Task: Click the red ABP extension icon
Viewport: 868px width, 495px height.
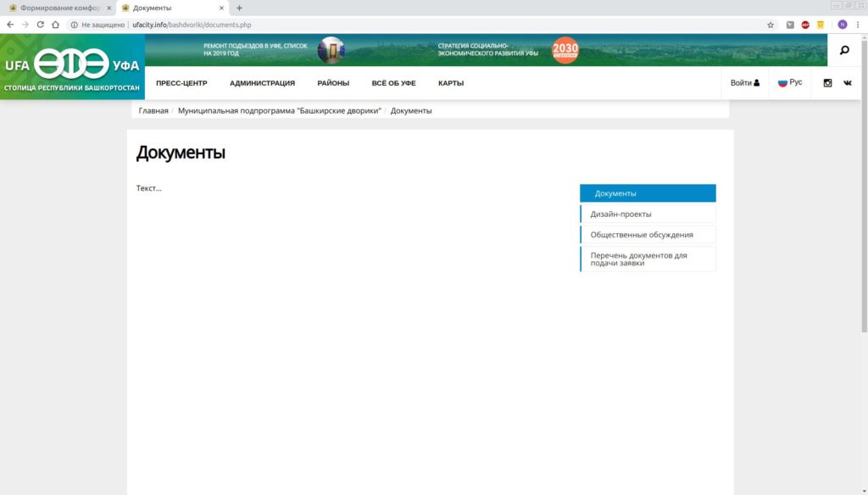Action: pyautogui.click(x=805, y=25)
